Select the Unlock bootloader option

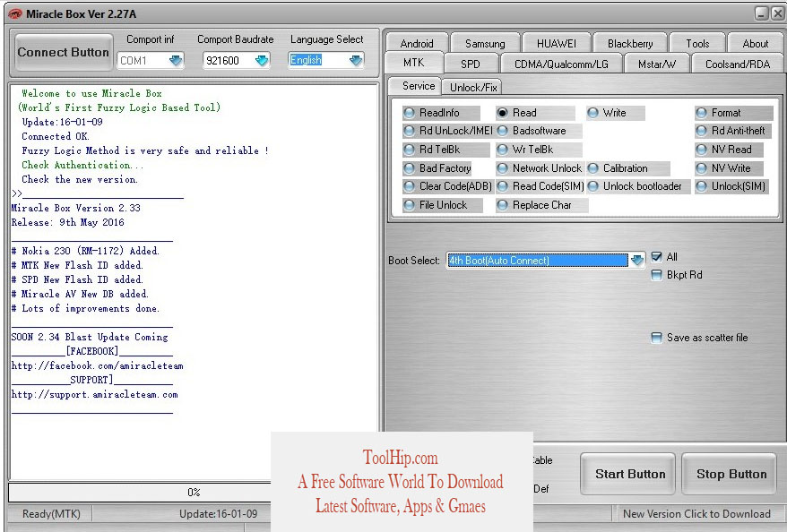pyautogui.click(x=638, y=186)
